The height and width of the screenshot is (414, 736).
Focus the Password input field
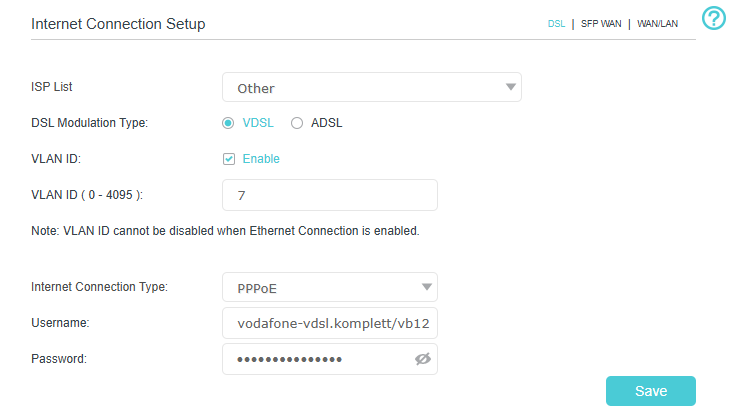[x=315, y=359]
